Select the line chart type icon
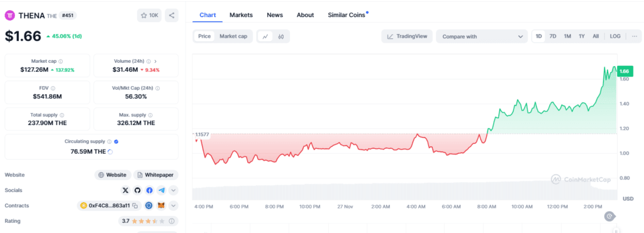 point(265,36)
